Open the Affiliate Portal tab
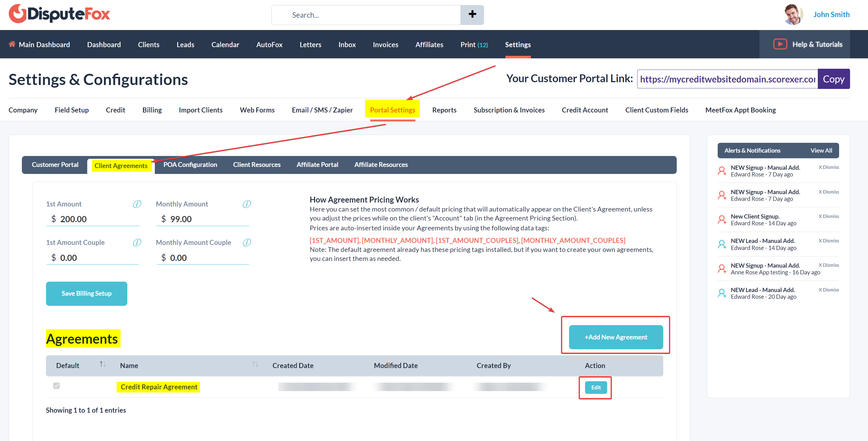Screen dimensions: 868x441 [x=317, y=164]
